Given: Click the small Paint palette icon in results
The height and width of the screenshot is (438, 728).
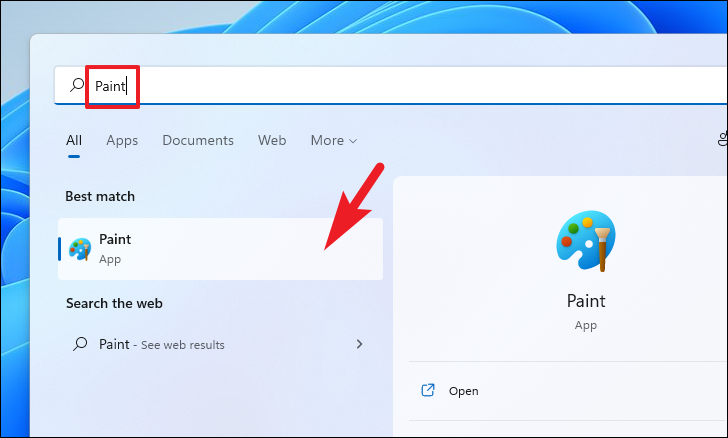Looking at the screenshot, I should tap(80, 249).
